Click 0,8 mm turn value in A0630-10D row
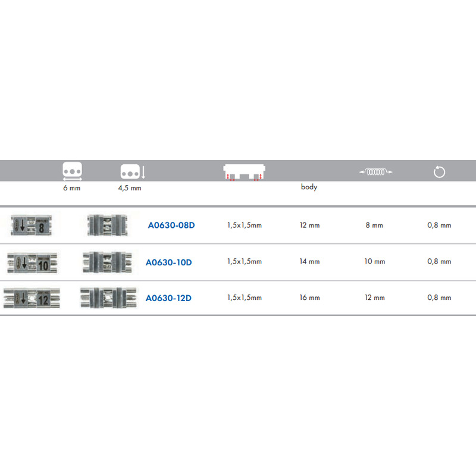The image size is (476, 476). [439, 261]
